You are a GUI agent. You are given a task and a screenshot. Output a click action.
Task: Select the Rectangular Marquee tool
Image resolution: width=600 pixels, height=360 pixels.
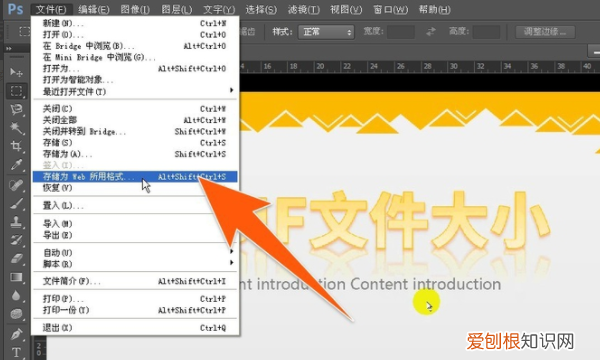(x=16, y=91)
